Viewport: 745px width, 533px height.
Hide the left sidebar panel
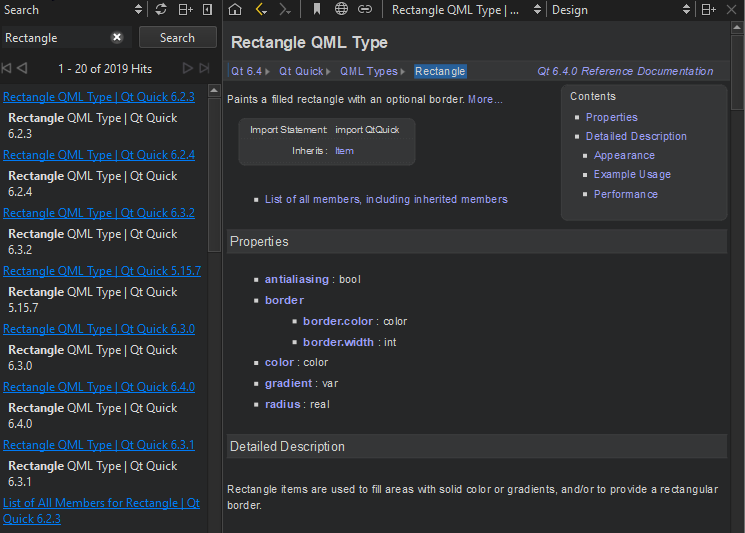[x=207, y=10]
